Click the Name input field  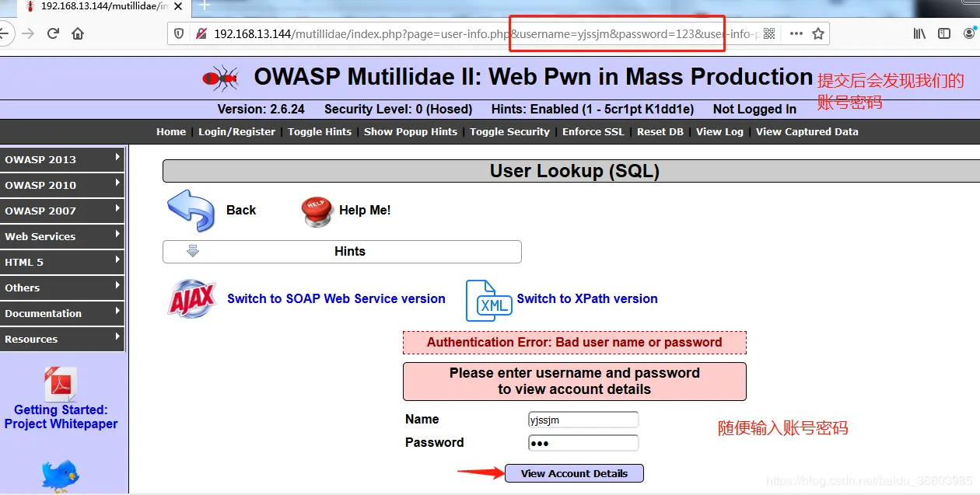[583, 420]
